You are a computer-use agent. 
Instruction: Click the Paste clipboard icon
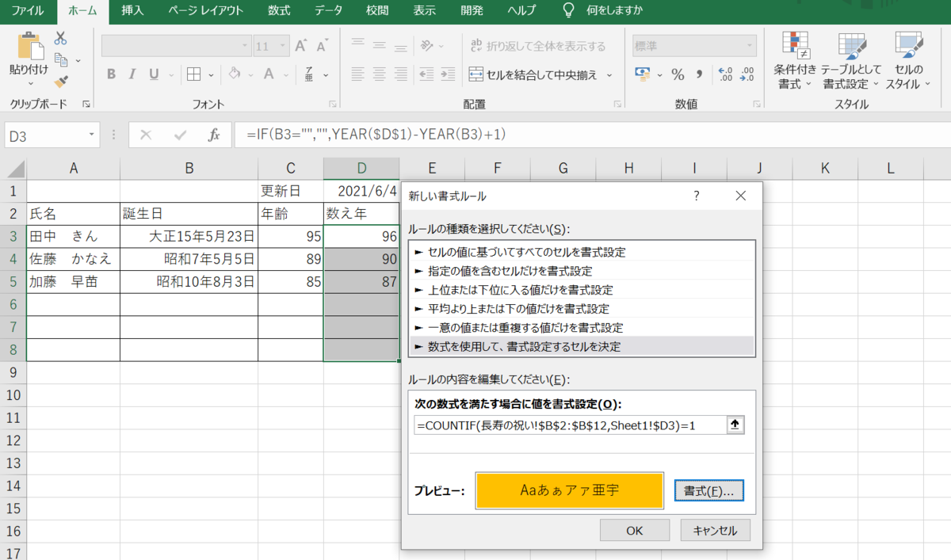[x=30, y=46]
